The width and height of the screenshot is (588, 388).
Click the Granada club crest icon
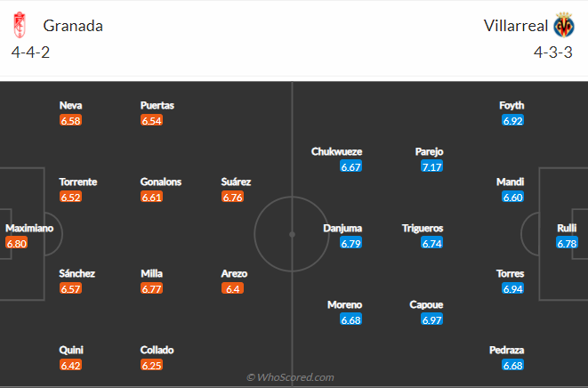(20, 25)
